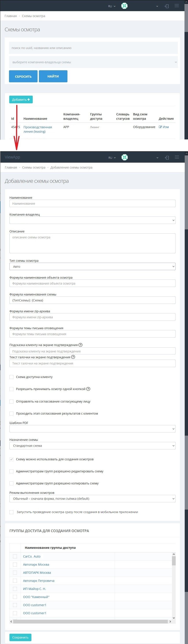This screenshot has width=188, height=644.
Task: Click down scroll arrow of access groups list
Action: (174, 618)
